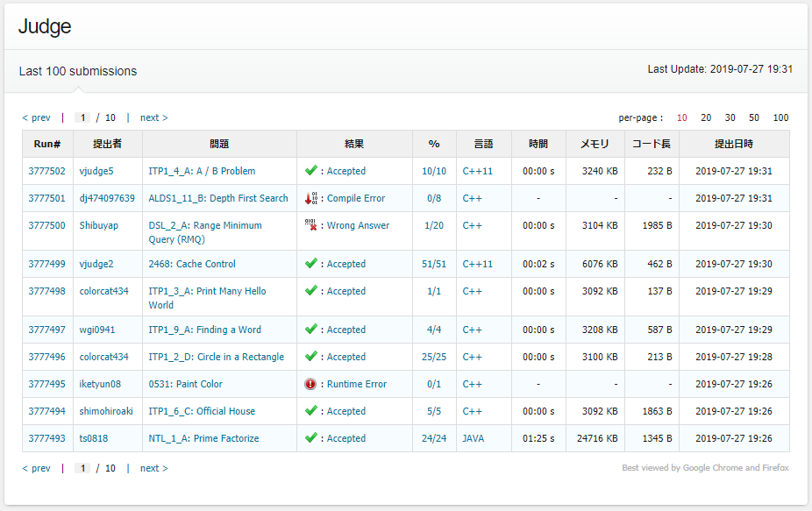812x511 pixels.
Task: Click the Runtime Error result text
Action: click(x=357, y=384)
